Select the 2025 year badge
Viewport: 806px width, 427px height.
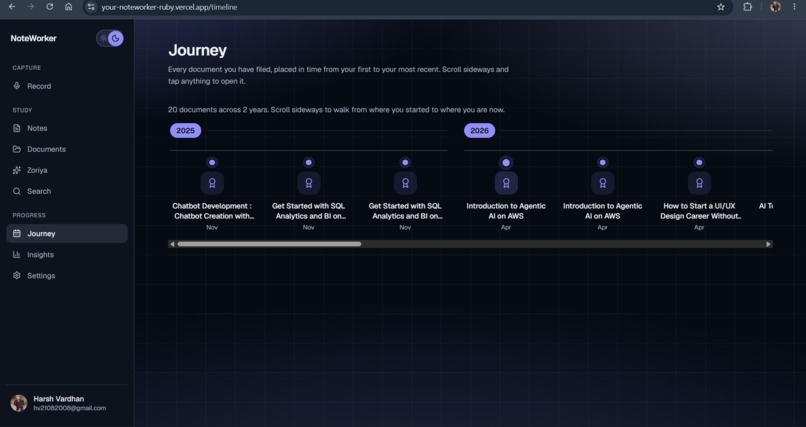coord(186,131)
